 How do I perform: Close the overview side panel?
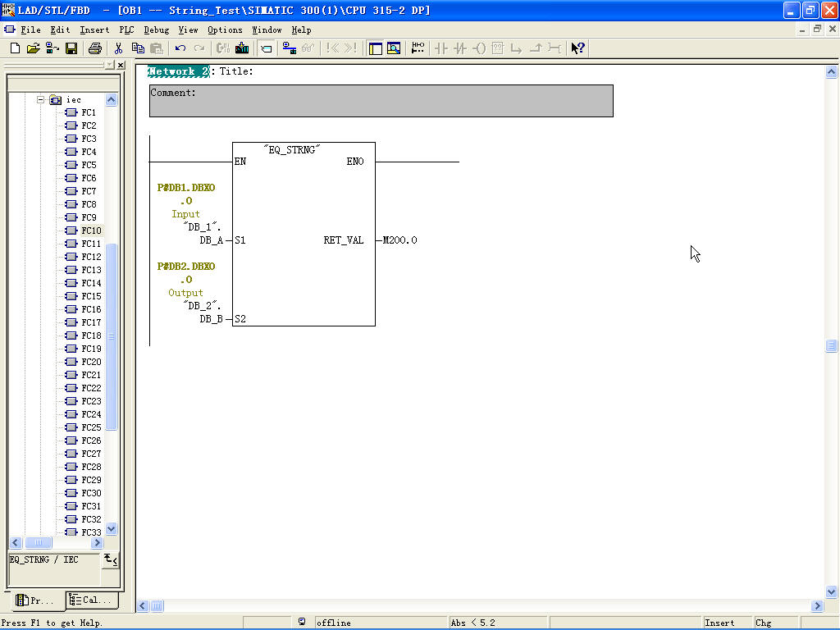tap(121, 65)
